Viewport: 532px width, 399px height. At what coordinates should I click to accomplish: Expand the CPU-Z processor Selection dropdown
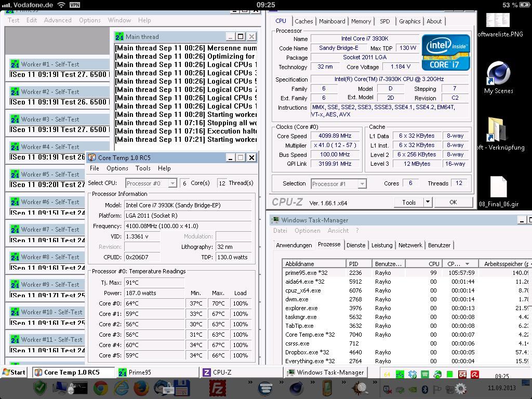click(362, 184)
